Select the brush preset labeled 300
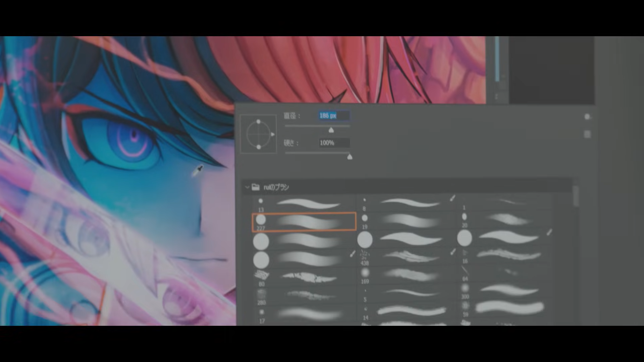The height and width of the screenshot is (362, 644). coord(505,291)
